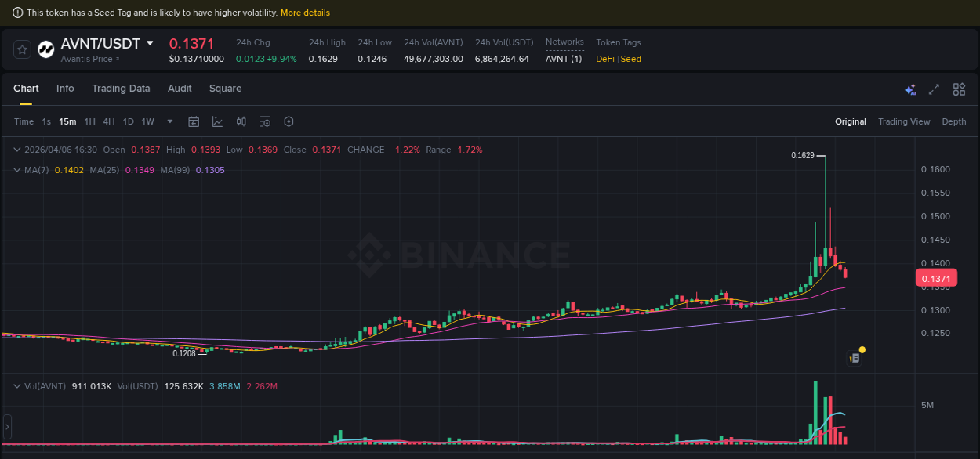Select the 1W interval
The image size is (980, 459).
click(147, 121)
